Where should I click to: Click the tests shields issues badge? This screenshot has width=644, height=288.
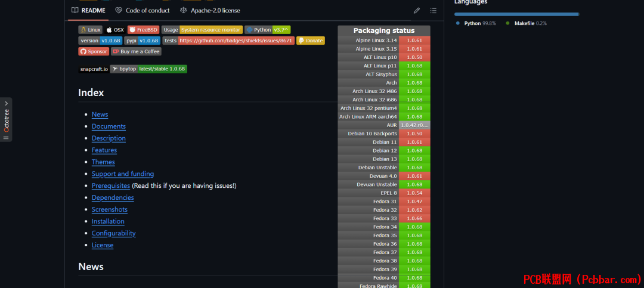click(x=228, y=41)
